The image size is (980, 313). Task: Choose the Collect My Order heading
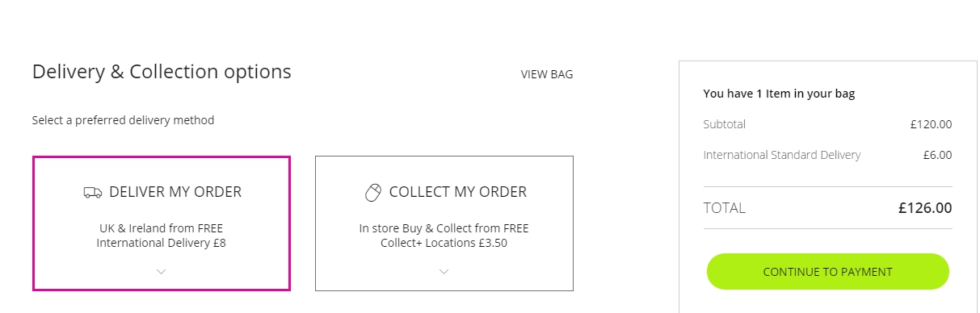[458, 192]
